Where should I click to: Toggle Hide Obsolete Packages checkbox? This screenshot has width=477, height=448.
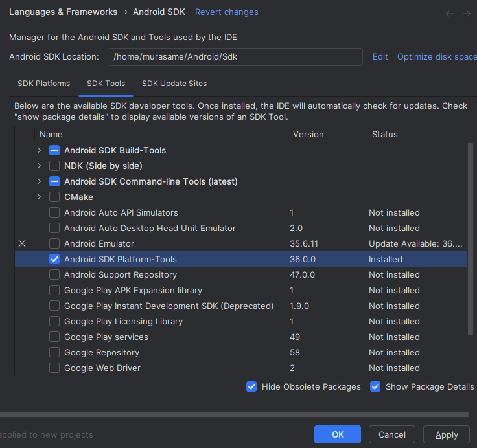pos(251,386)
